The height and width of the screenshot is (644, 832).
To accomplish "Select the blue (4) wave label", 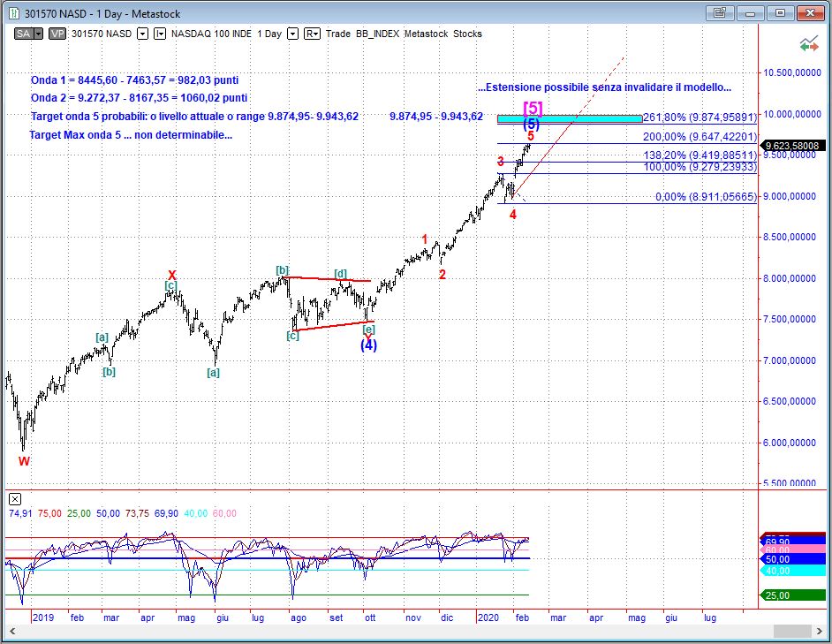I will 368,345.
